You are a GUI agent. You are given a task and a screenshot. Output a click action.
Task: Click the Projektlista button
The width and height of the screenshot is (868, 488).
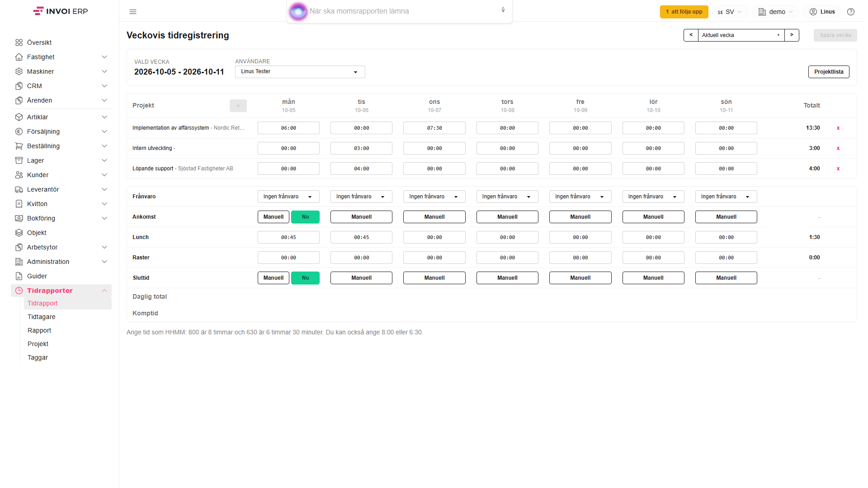click(x=829, y=72)
